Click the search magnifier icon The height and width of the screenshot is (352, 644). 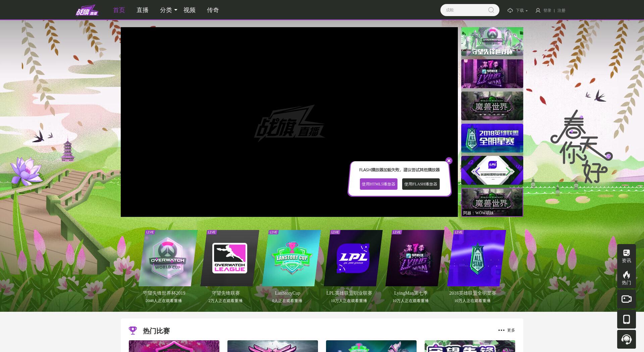(491, 10)
